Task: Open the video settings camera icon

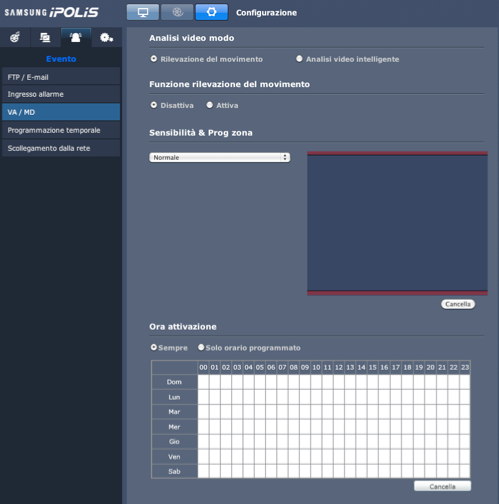Action: (15, 37)
